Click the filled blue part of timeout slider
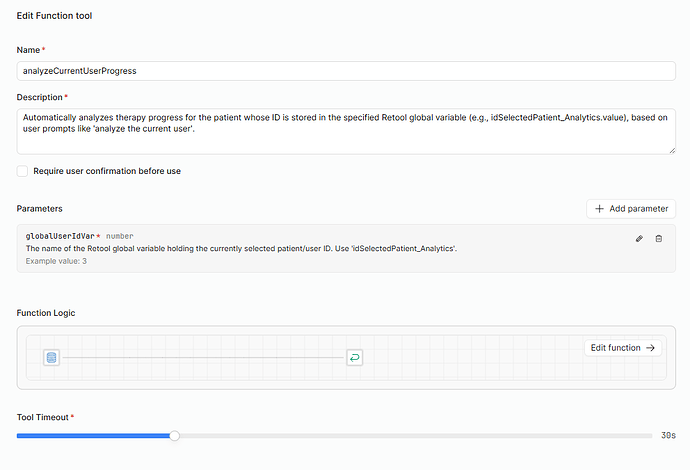This screenshot has height=470, width=690. click(x=95, y=435)
